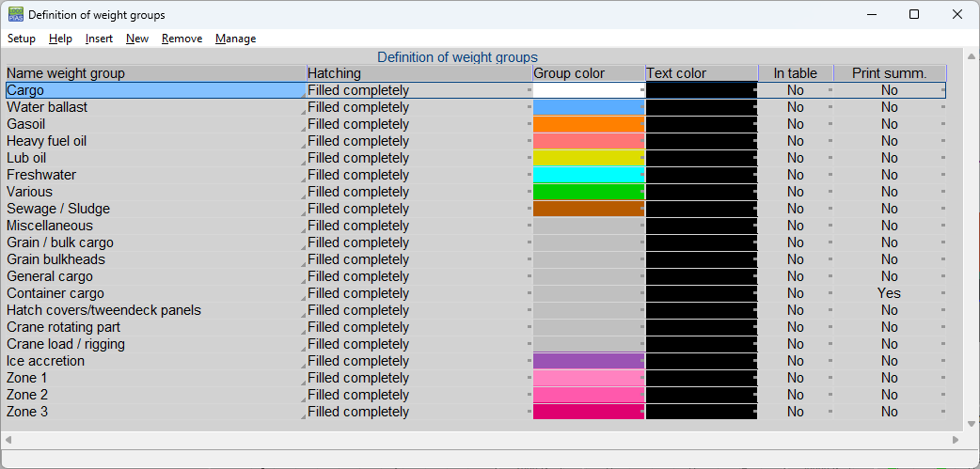Click the vertical scrollbar down arrow
Screen dimensions: 980x469
(971, 424)
